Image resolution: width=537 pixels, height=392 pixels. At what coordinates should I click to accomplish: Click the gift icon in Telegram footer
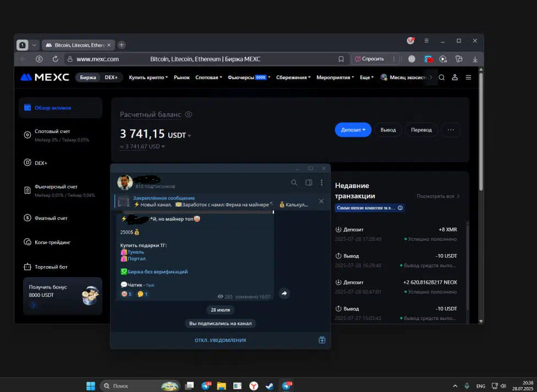click(x=322, y=340)
